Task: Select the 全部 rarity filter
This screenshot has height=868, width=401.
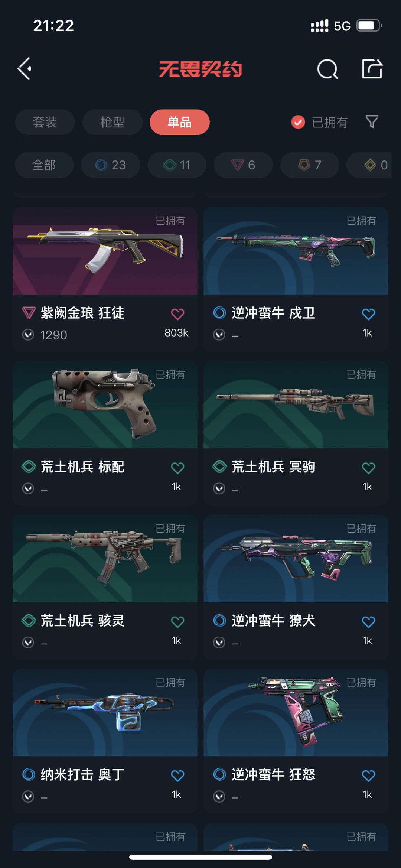Action: pyautogui.click(x=44, y=165)
